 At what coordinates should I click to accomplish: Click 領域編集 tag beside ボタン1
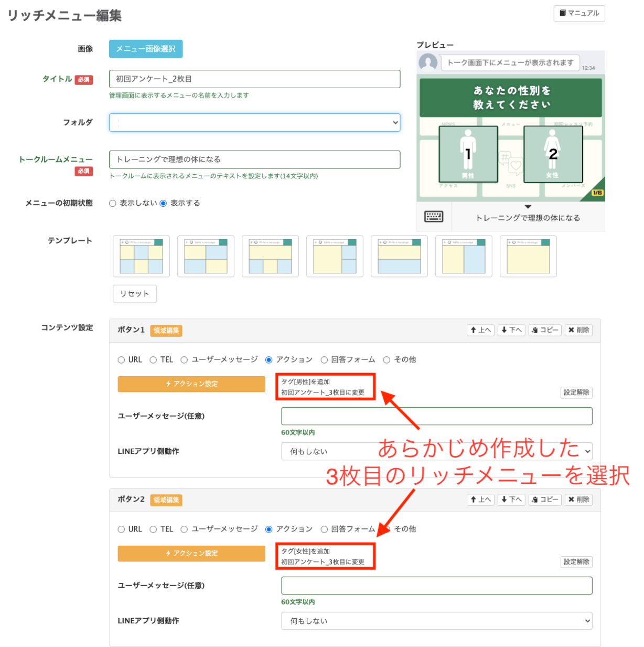pyautogui.click(x=166, y=331)
